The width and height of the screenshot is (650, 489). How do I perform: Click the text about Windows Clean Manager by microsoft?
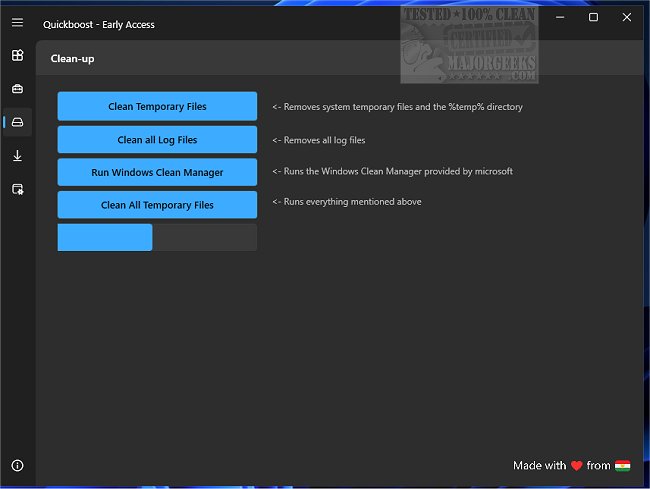tap(393, 172)
